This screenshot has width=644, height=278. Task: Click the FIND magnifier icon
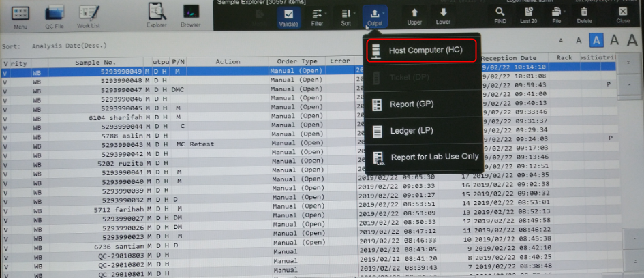[x=500, y=16]
